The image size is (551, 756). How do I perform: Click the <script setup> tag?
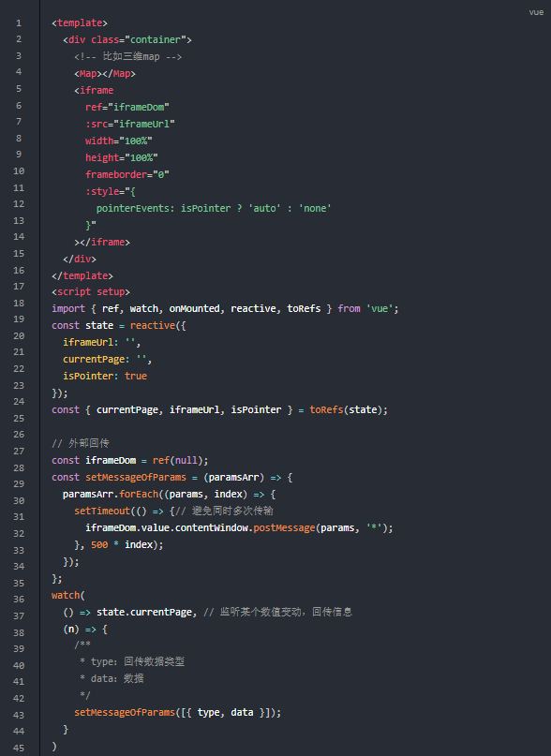coord(91,291)
